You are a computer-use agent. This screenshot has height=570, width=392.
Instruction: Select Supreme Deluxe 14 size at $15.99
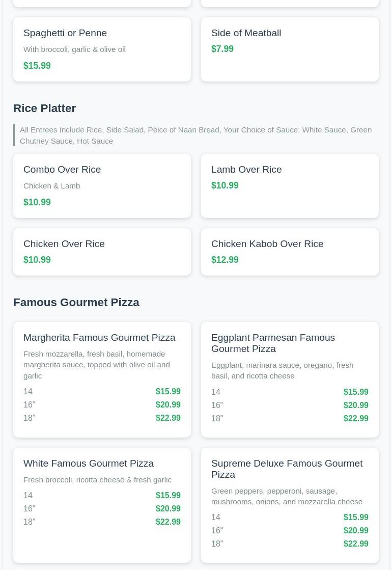(x=289, y=518)
